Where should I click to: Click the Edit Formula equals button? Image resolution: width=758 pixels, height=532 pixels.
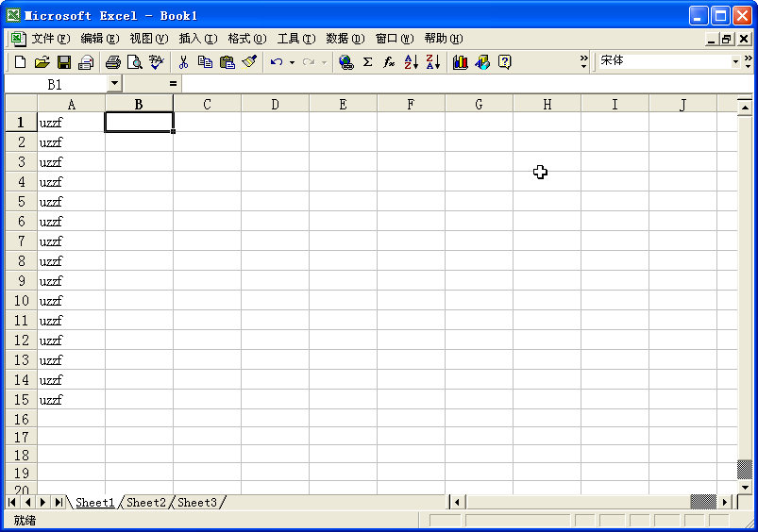click(x=173, y=84)
